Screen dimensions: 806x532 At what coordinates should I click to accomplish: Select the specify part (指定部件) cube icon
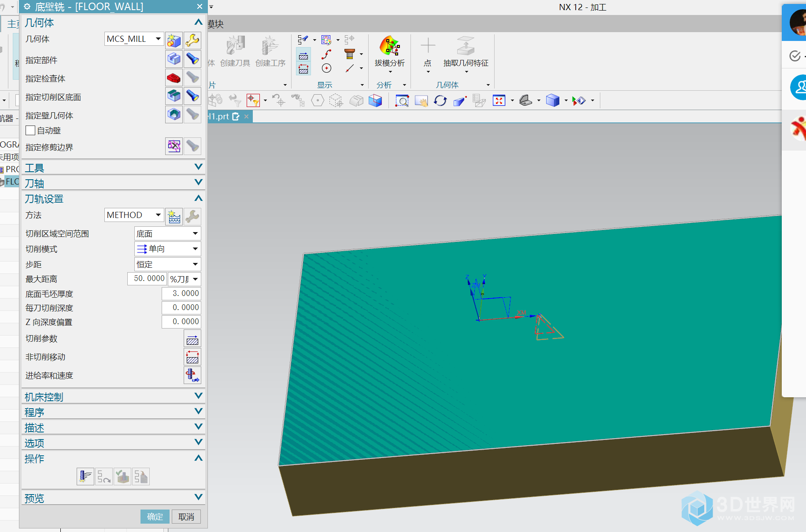tap(174, 59)
